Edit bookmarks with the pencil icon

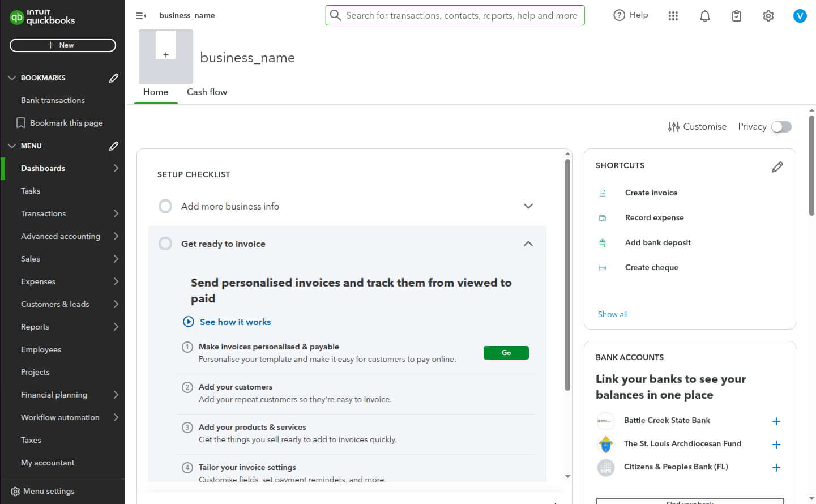click(114, 78)
